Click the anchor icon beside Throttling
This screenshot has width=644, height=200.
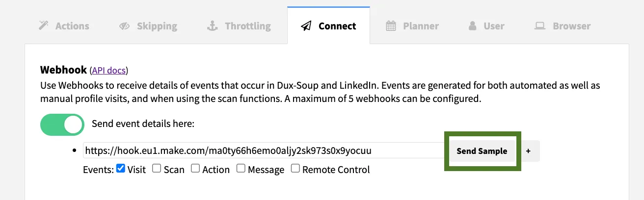[x=212, y=26]
